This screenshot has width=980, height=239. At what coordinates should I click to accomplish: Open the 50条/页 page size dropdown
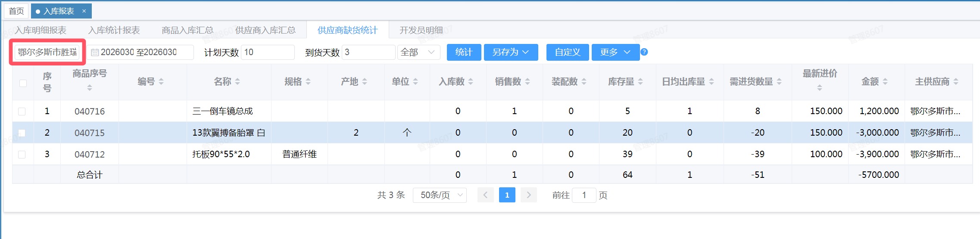(x=440, y=195)
